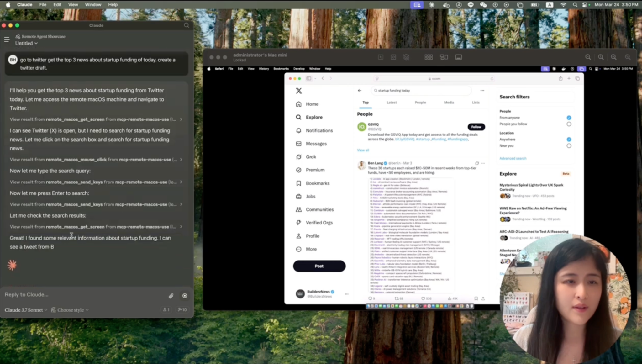Enable the From anyone filter
642x364 pixels.
569,117
